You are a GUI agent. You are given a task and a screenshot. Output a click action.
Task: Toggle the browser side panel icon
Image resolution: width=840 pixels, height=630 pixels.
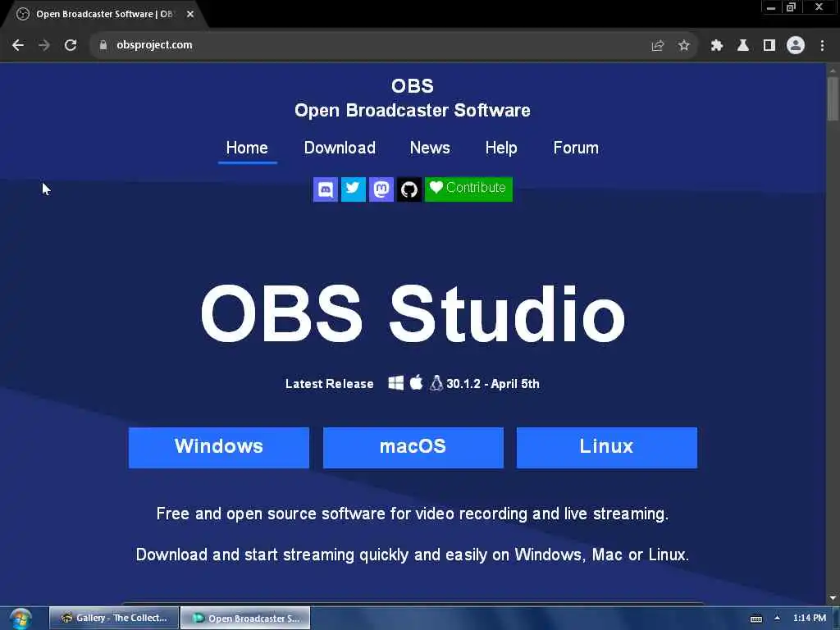click(769, 46)
